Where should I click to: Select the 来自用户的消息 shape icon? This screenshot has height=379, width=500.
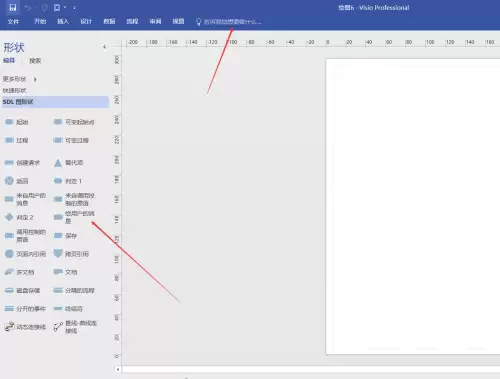pyautogui.click(x=9, y=199)
